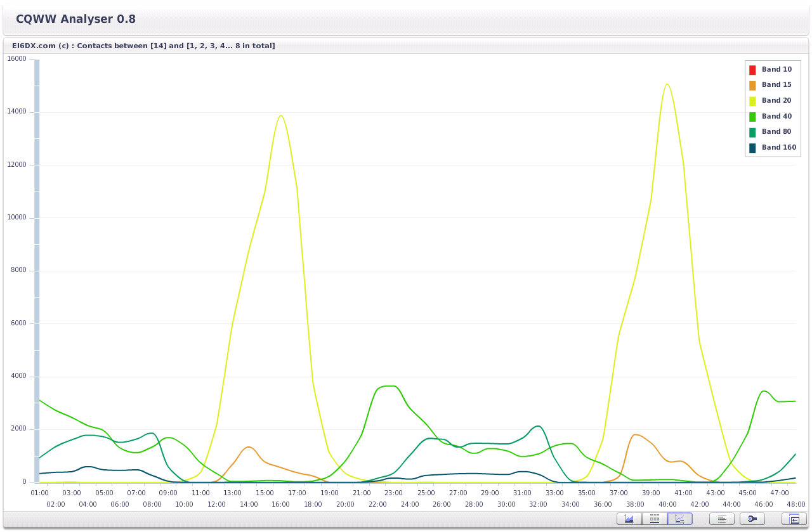Click the 16:00 label on time axis
Image resolution: width=812 pixels, height=532 pixels.
[280, 504]
